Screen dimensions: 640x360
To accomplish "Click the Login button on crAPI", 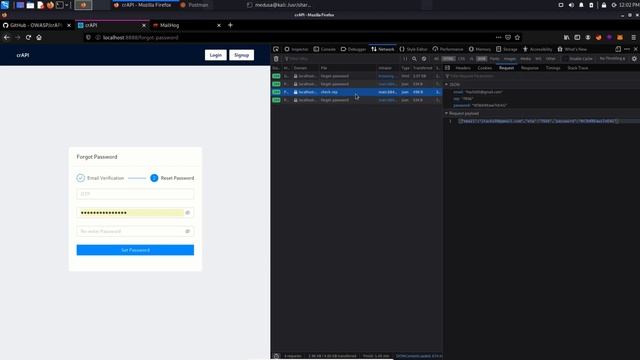I will 216,55.
